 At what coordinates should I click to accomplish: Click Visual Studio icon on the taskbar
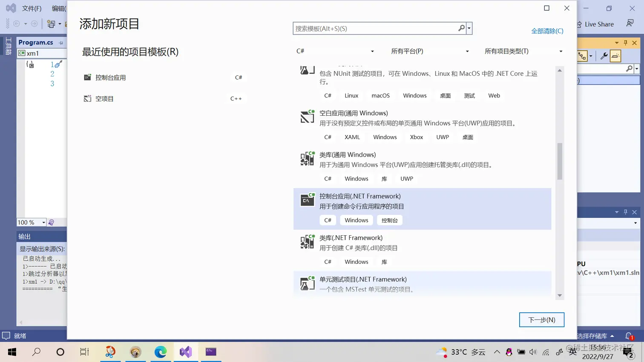click(186, 352)
